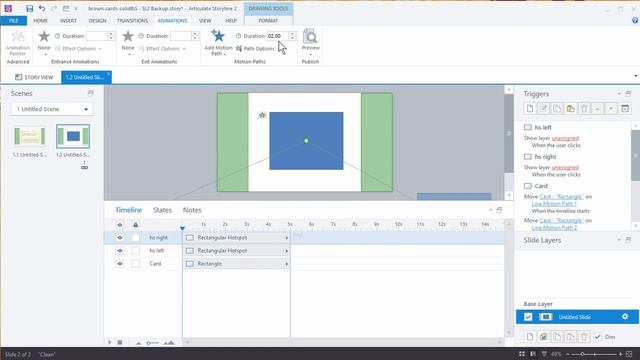640x360 pixels.
Task: Hide the hs left timeline object
Action: 120,251
